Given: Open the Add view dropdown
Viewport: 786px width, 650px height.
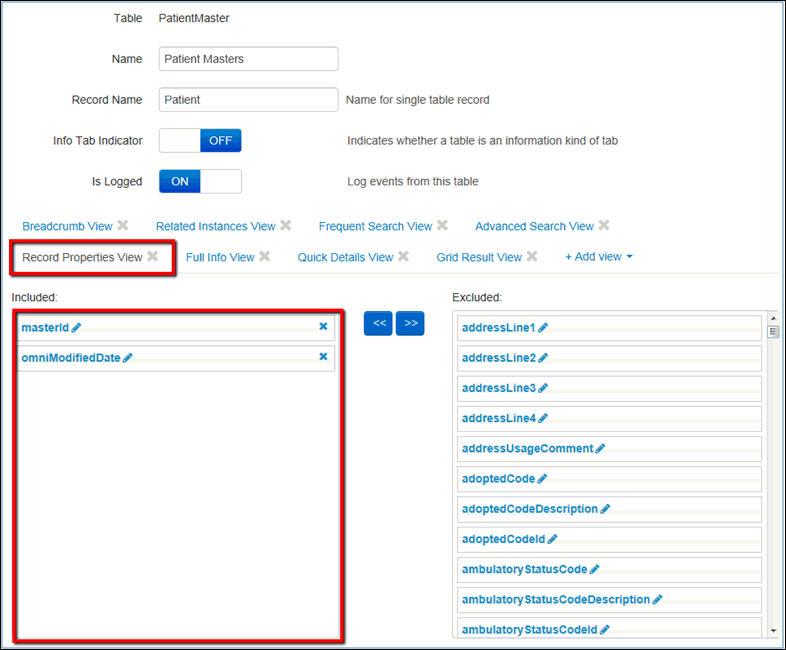Looking at the screenshot, I should [598, 257].
